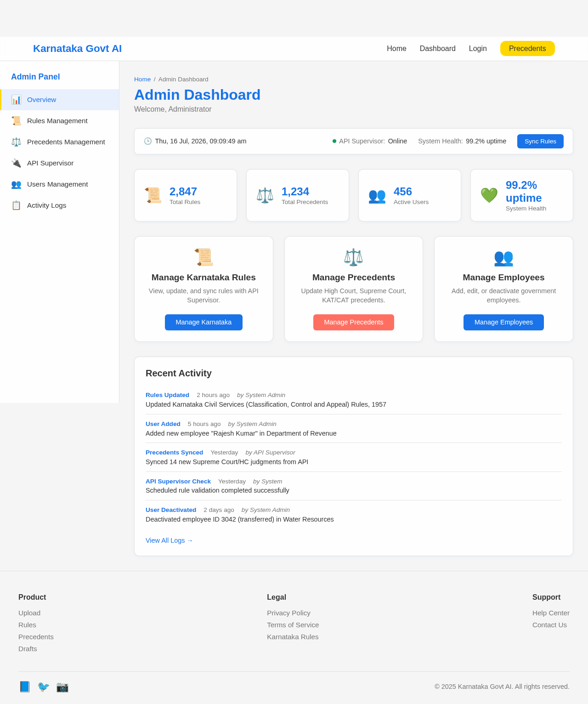Open the Help Center footer link
This screenshot has width=588, height=704.
pos(551,613)
